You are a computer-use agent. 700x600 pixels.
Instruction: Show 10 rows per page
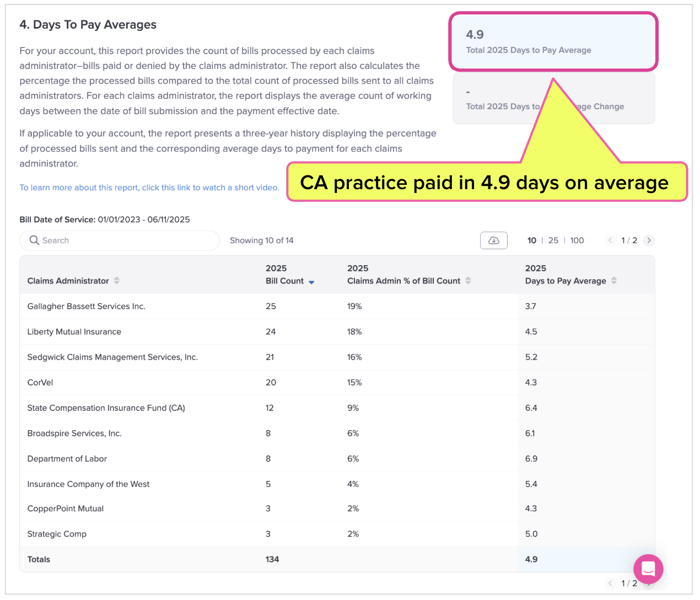pos(532,240)
